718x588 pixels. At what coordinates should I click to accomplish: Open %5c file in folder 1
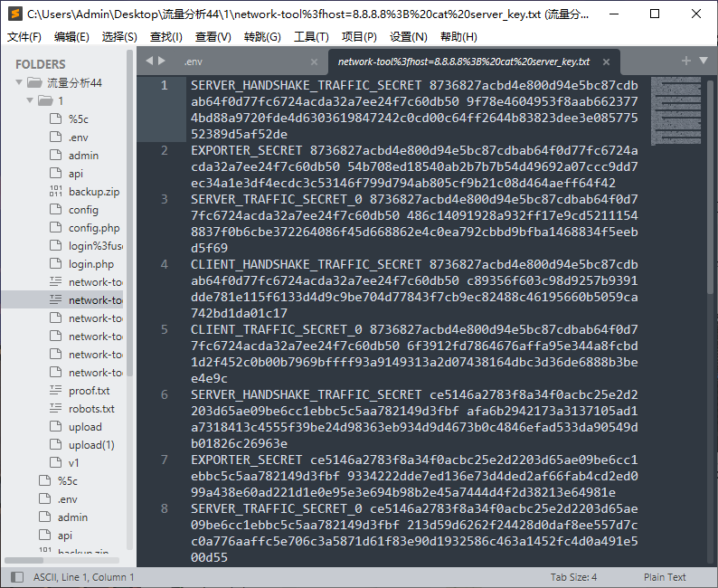tap(79, 119)
